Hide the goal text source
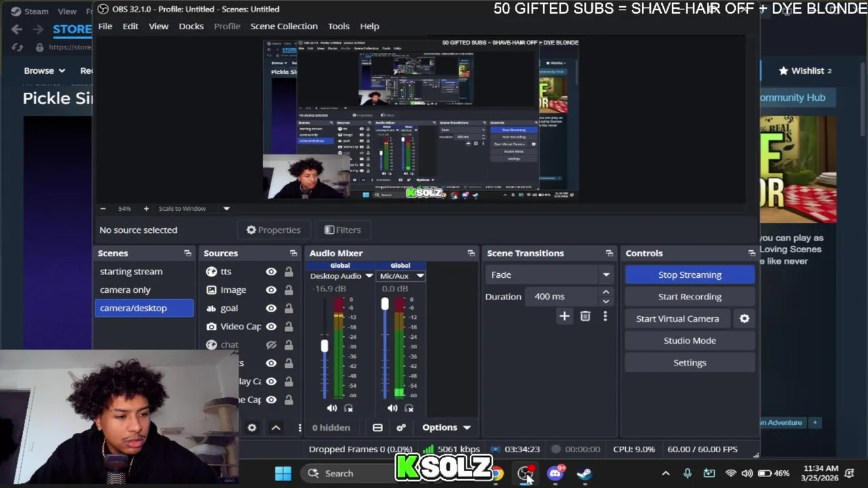Image resolution: width=868 pixels, height=488 pixels. click(271, 308)
